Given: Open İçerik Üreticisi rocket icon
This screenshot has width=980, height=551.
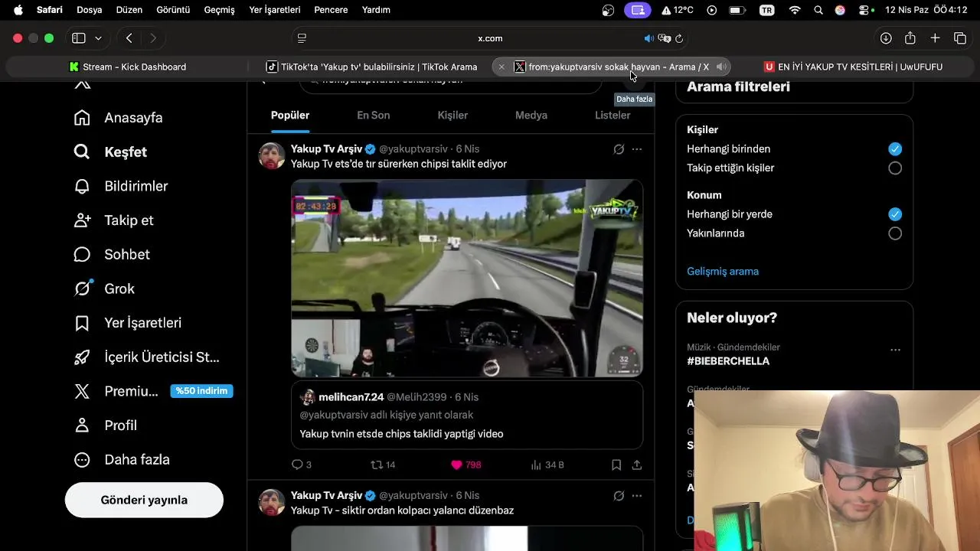Looking at the screenshot, I should point(82,357).
